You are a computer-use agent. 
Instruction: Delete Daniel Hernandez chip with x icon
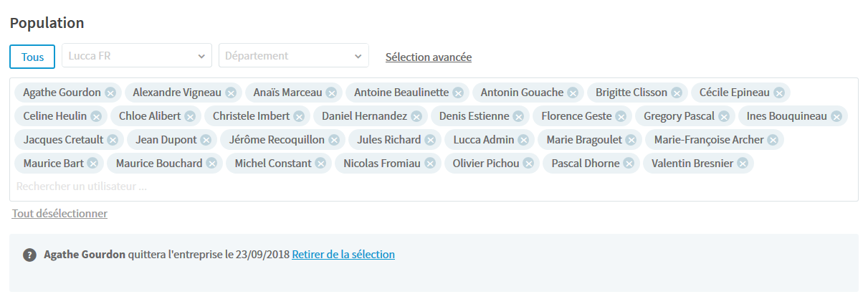pos(416,116)
